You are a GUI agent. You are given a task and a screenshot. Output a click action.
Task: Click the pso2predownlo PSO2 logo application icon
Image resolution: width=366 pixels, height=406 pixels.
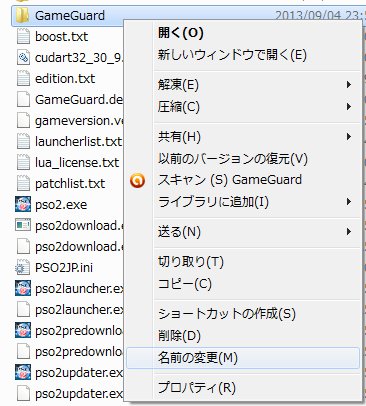point(23,330)
